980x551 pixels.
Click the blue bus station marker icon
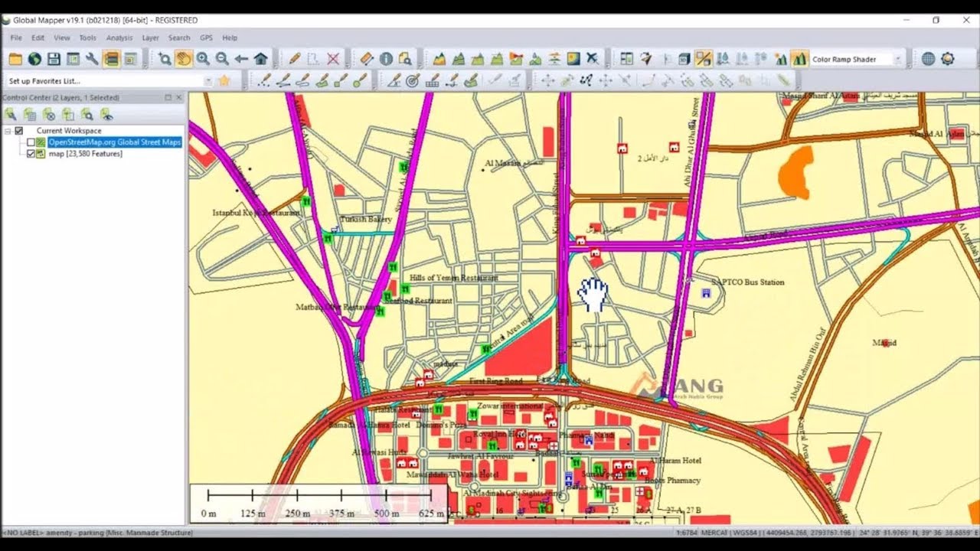point(706,293)
